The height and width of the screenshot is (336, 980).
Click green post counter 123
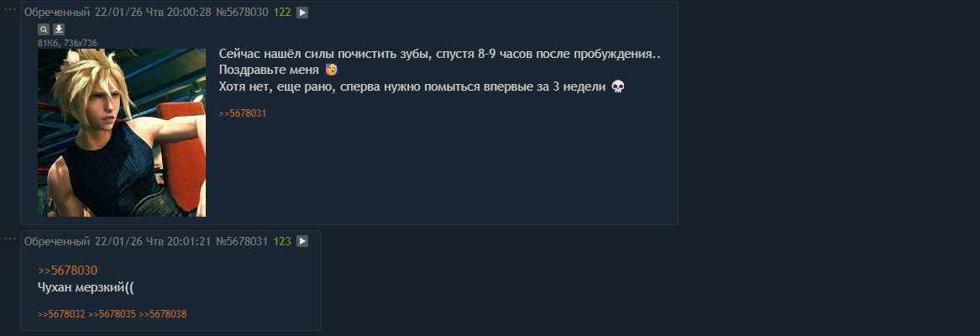pyautogui.click(x=282, y=241)
